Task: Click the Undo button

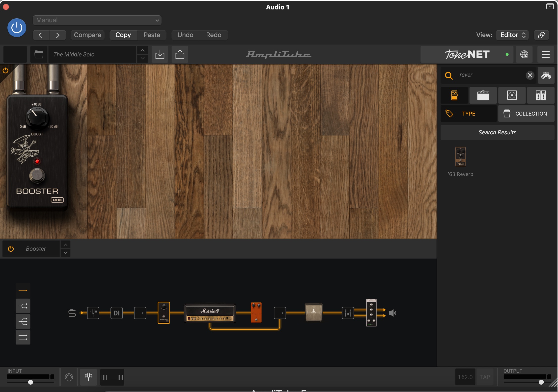Action: (x=185, y=35)
